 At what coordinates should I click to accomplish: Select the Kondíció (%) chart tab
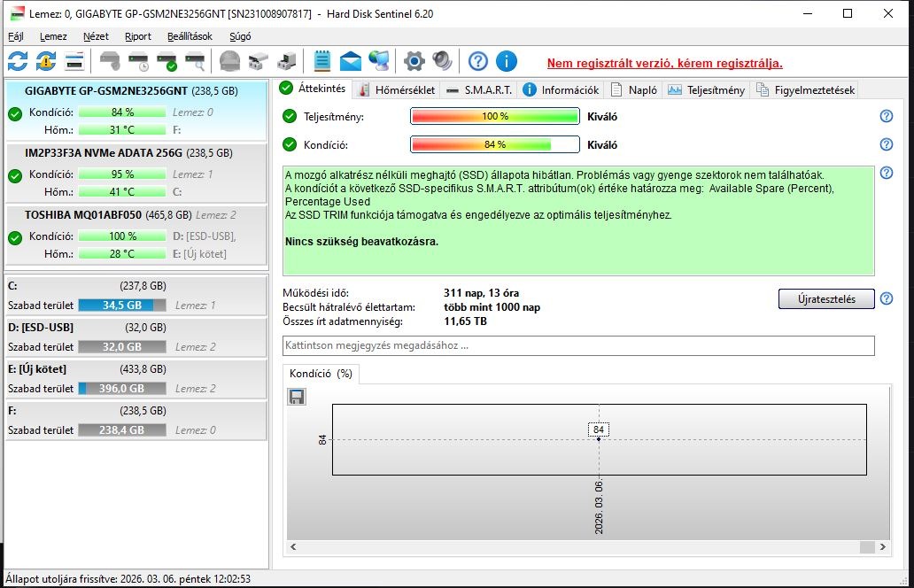321,374
